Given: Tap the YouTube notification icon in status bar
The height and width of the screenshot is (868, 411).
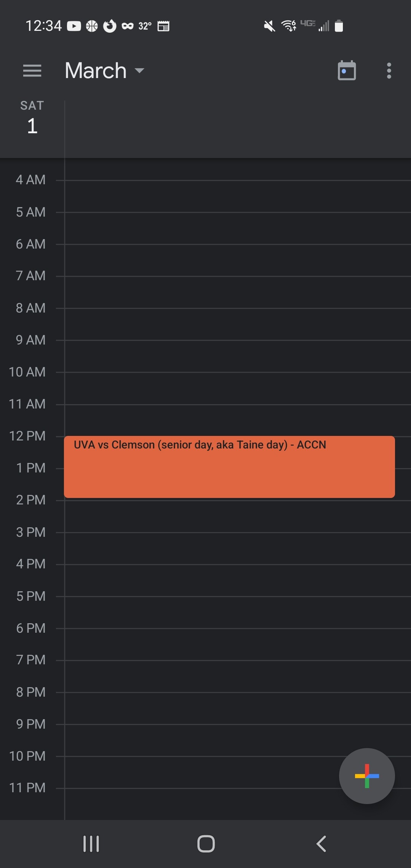Looking at the screenshot, I should click(74, 26).
